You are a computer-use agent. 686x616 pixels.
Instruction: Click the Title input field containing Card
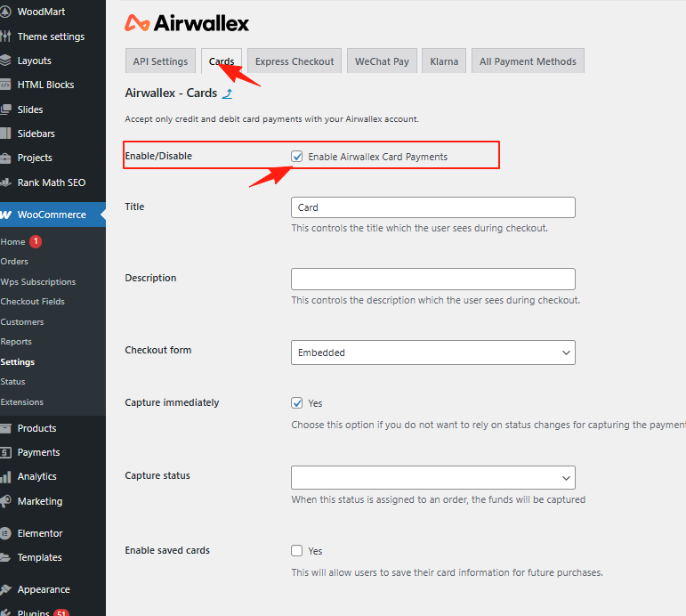[433, 207]
